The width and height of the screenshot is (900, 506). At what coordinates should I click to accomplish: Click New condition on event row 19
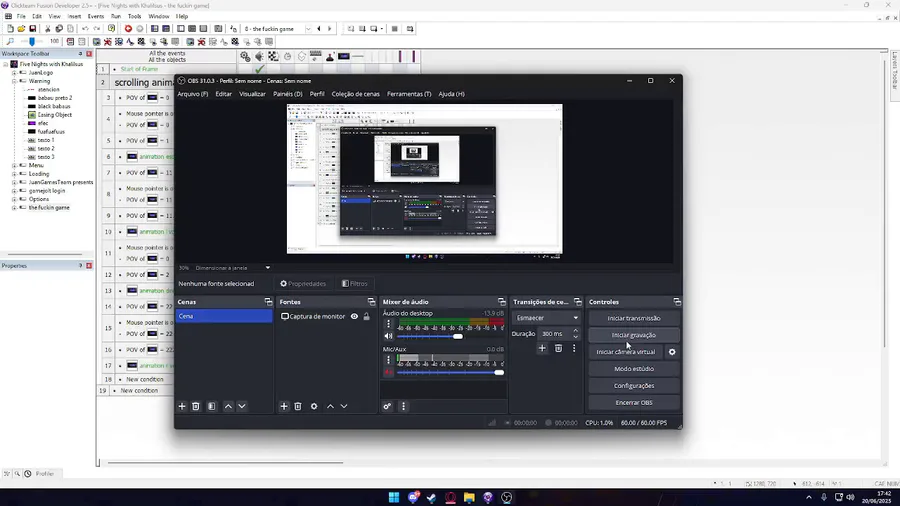[139, 391]
